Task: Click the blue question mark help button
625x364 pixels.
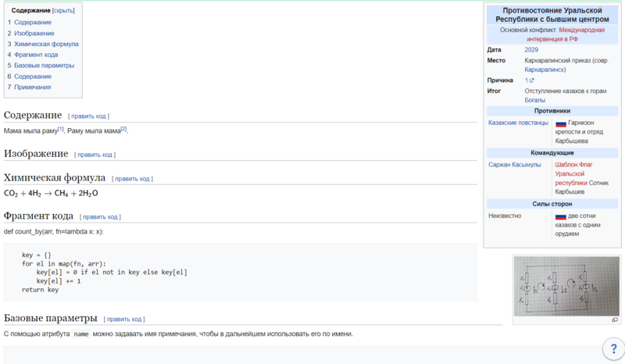Action: pyautogui.click(x=613, y=348)
